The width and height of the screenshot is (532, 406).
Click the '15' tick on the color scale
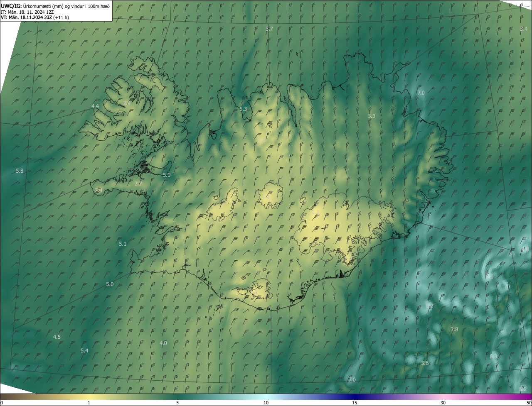click(355, 403)
